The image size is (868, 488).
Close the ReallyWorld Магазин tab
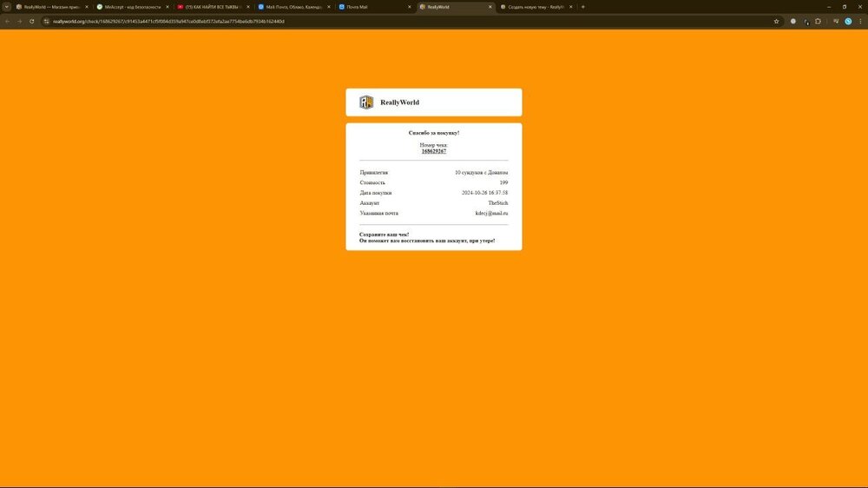tap(86, 7)
